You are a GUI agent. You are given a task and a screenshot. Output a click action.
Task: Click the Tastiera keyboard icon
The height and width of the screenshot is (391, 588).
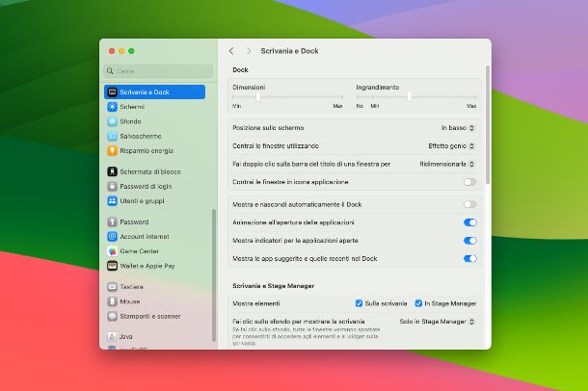112,287
